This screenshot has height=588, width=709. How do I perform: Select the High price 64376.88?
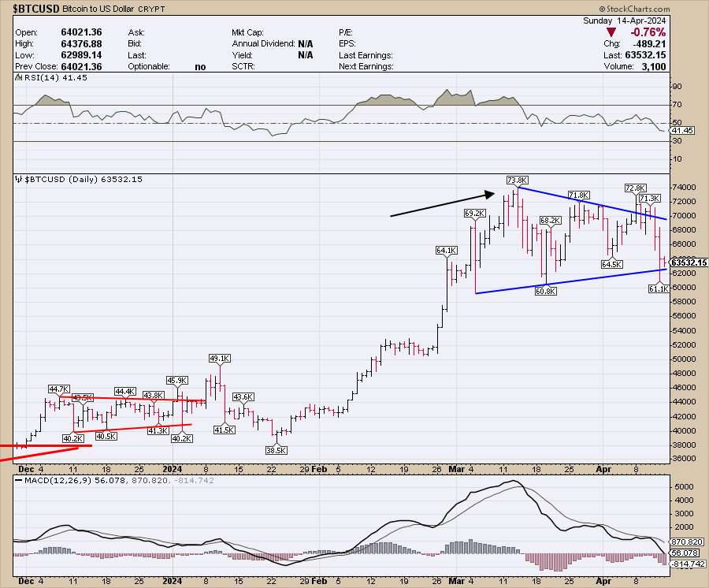point(81,44)
